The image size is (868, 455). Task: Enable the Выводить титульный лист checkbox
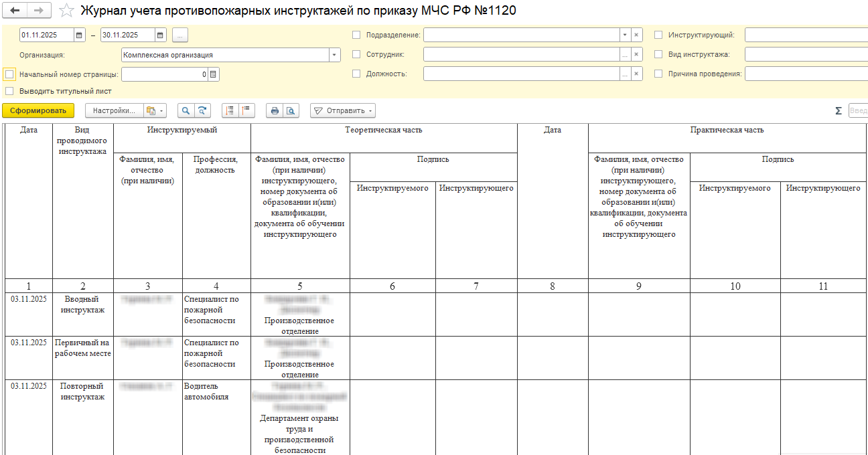[x=9, y=91]
